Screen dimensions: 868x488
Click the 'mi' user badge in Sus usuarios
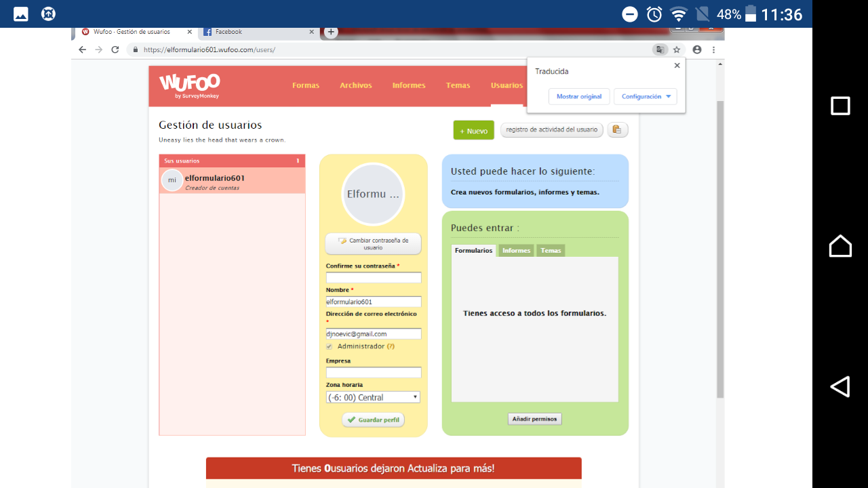point(171,180)
